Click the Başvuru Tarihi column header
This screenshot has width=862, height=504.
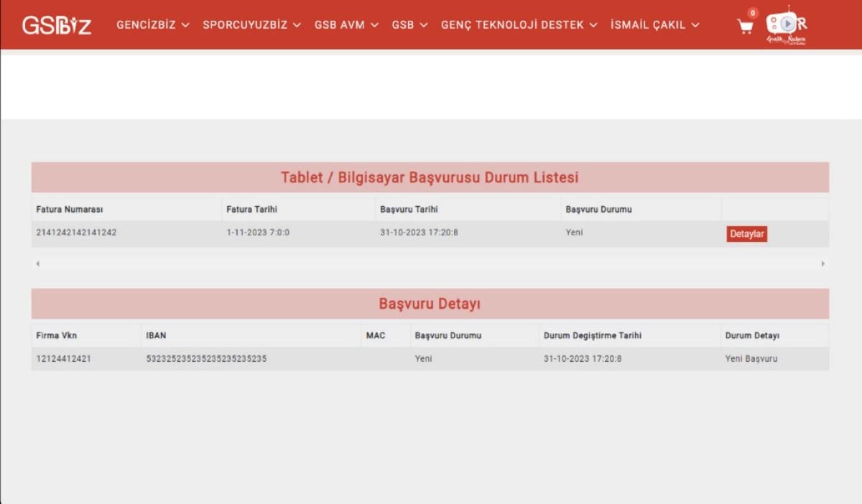409,210
